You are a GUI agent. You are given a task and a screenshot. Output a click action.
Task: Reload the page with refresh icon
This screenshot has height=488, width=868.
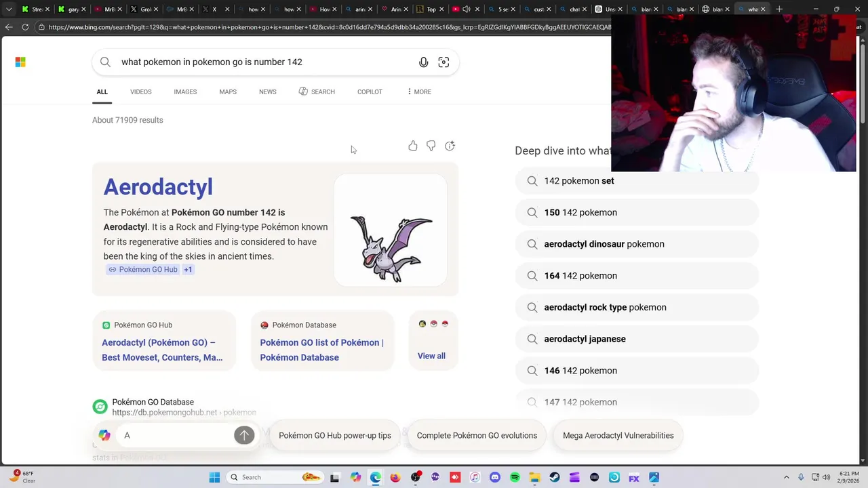pyautogui.click(x=25, y=27)
